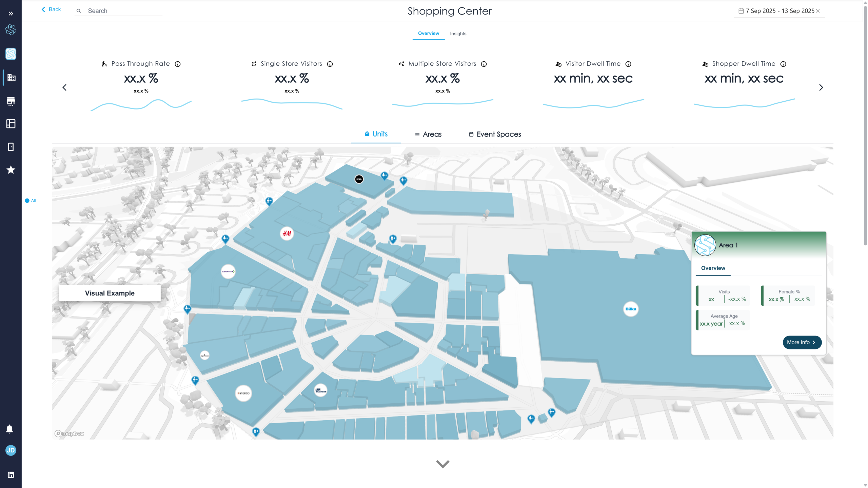The width and height of the screenshot is (868, 488).
Task: Click the Bilka store marker on map
Action: point(631,309)
